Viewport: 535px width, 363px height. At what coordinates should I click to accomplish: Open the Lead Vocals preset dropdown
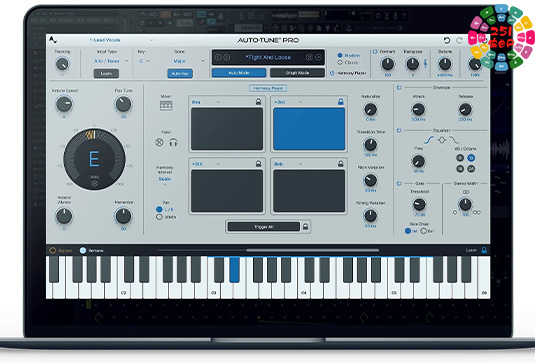pyautogui.click(x=120, y=40)
